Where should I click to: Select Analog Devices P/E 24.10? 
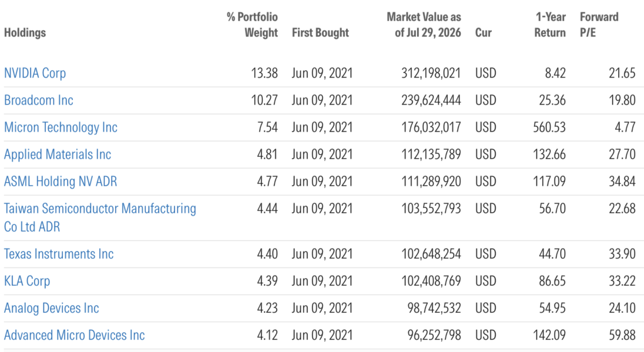click(622, 309)
